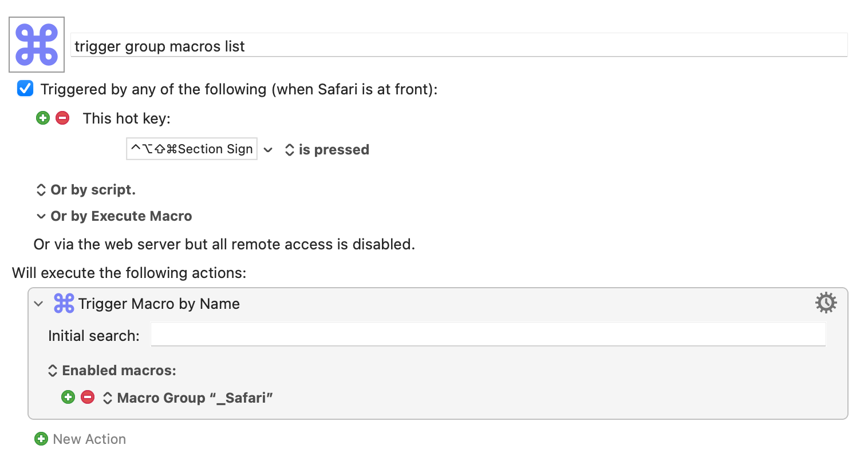Open the Or by script popup
Screen dimensions: 868x461
pos(86,190)
